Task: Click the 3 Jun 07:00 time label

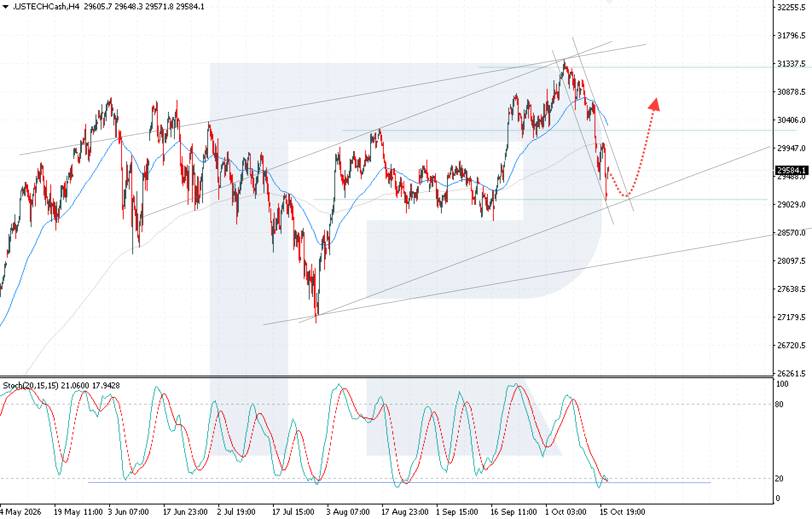Action: (128, 512)
